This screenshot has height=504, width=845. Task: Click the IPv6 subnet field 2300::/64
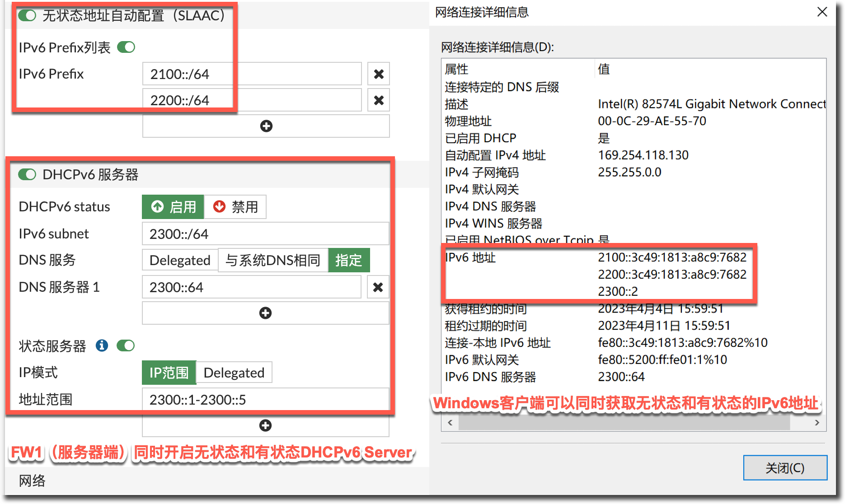265,234
